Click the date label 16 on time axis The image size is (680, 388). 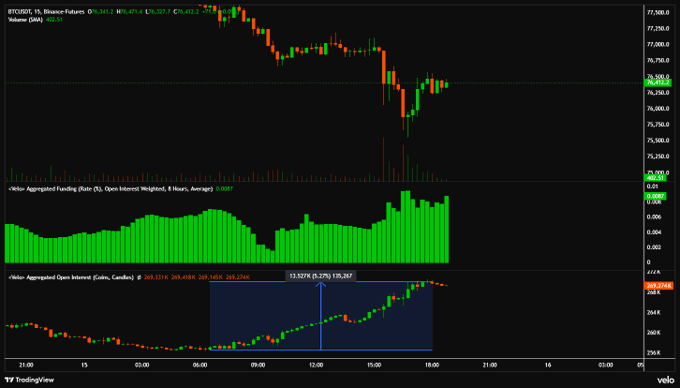(x=548, y=365)
